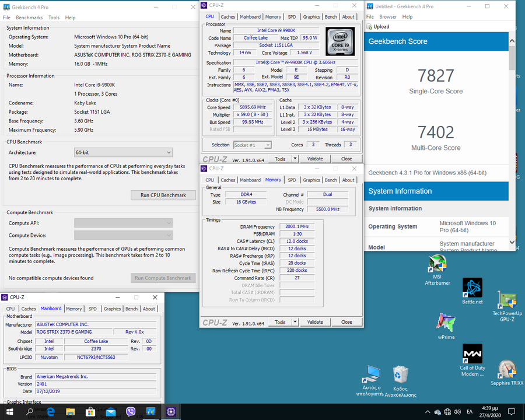The image size is (525, 420).
Task: Open Help menu in Geekbench 4 Pro
Action: click(x=70, y=17)
